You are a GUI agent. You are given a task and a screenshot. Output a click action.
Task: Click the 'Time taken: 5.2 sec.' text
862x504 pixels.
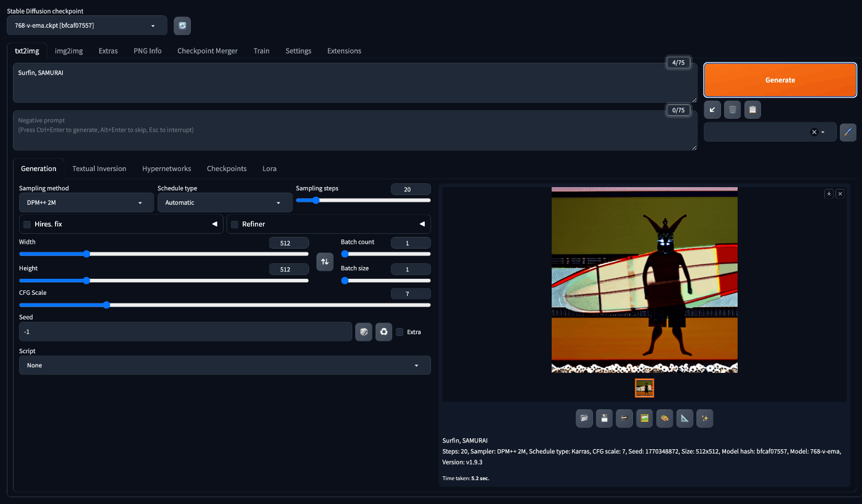pos(465,478)
